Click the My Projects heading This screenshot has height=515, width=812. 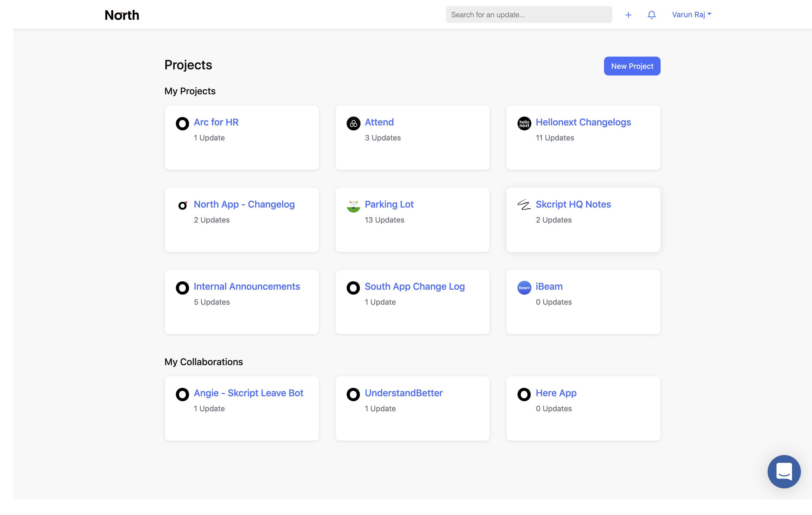[x=190, y=91]
